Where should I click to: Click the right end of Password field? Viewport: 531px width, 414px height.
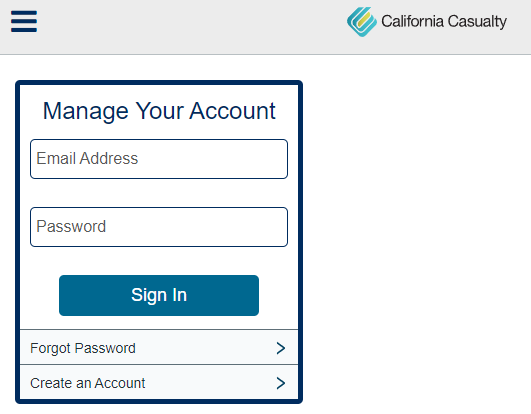[x=271, y=227]
